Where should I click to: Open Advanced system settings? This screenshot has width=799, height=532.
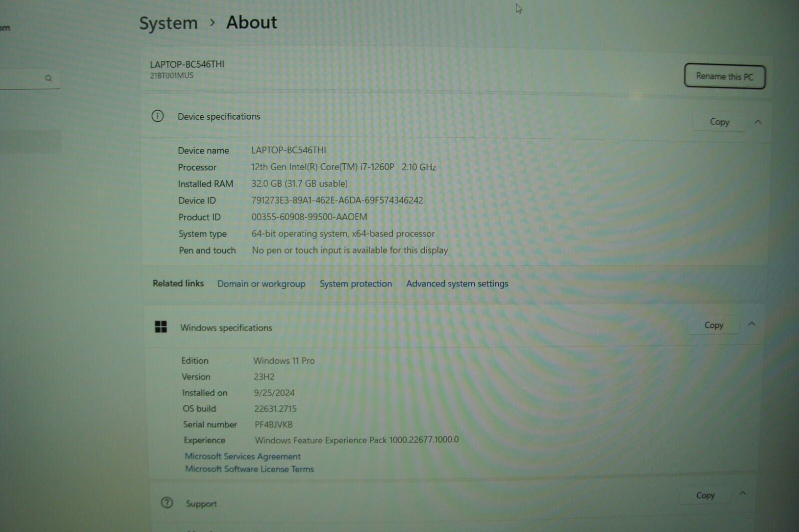[457, 283]
